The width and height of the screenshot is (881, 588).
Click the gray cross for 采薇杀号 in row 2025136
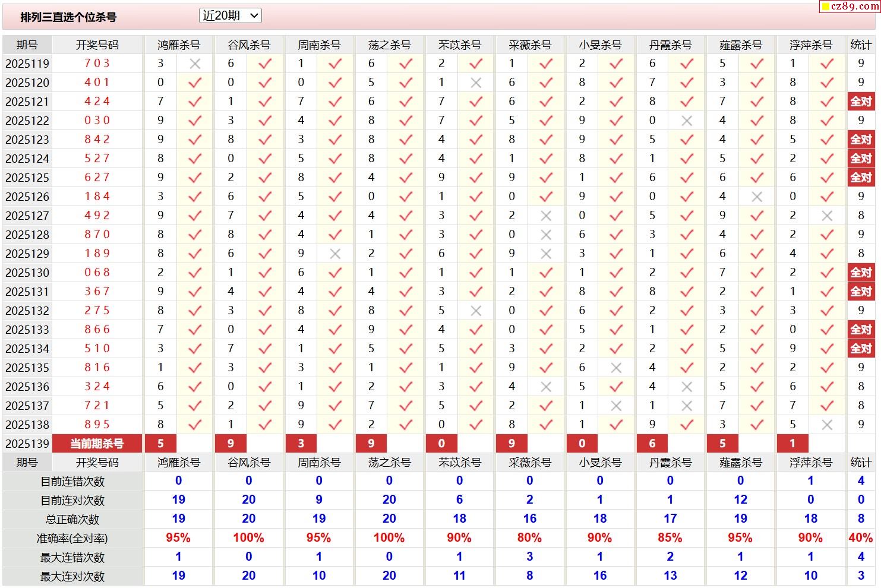(546, 387)
